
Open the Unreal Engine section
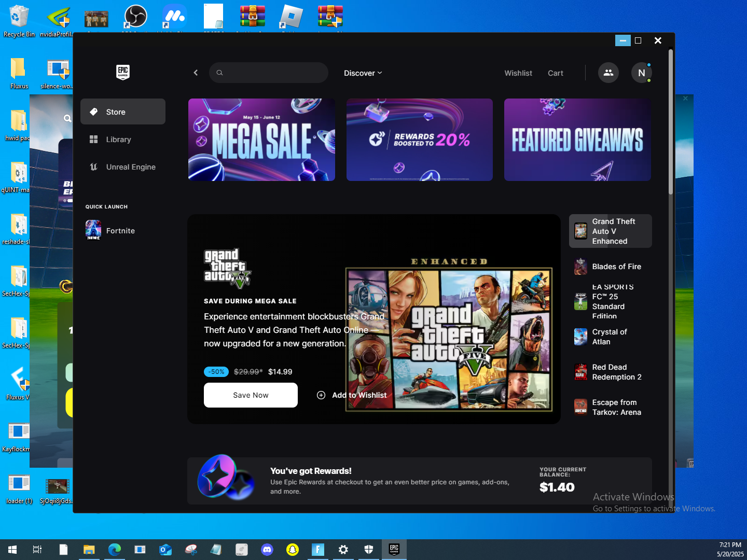123,167
